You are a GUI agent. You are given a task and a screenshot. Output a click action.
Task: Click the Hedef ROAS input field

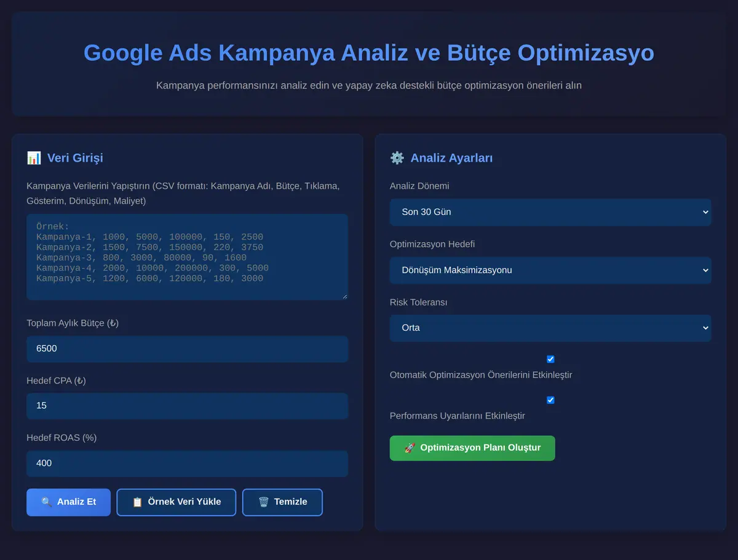[x=188, y=463]
